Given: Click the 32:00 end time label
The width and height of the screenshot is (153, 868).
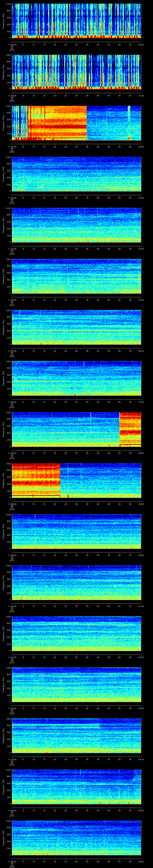Looking at the screenshot, I should pos(141,146).
